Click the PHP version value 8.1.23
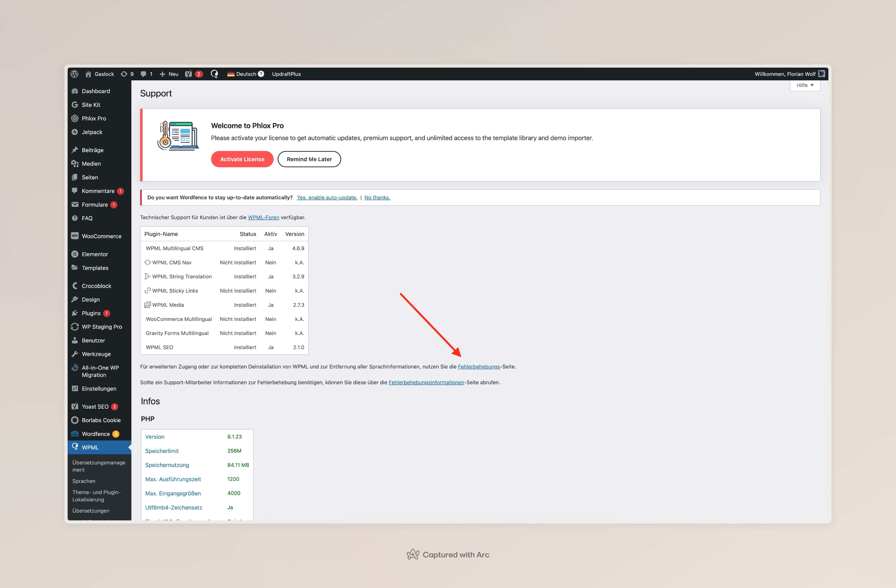 point(235,437)
